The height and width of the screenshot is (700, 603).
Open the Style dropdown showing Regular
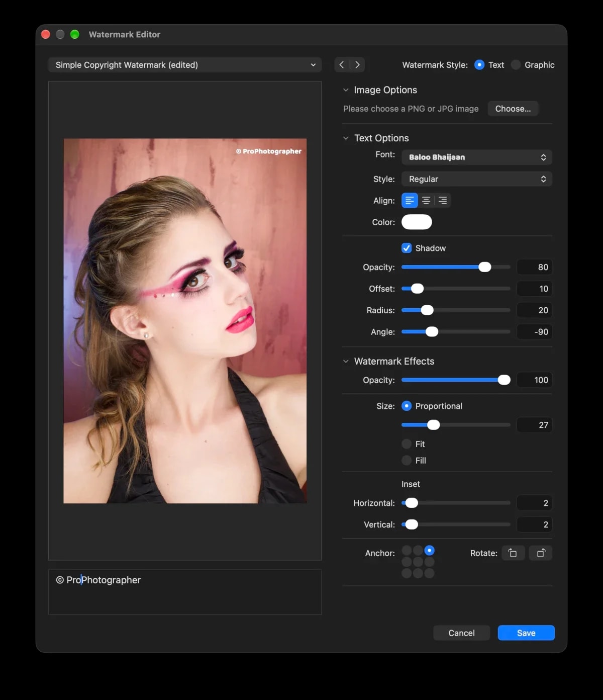477,179
